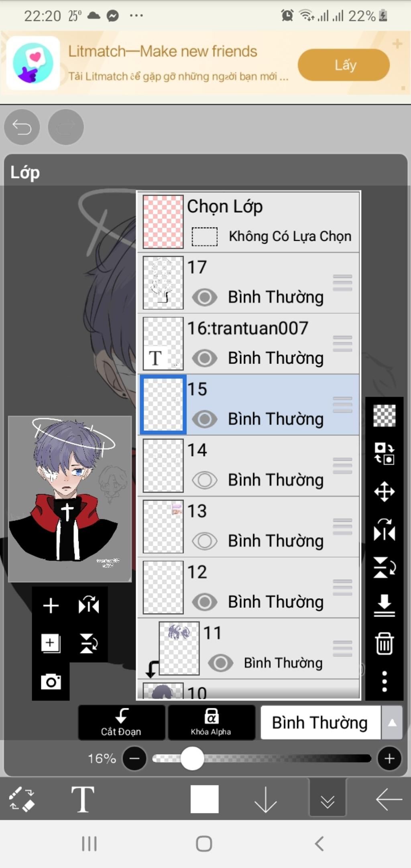Select layer 13 in the list
This screenshot has width=411, height=868.
(248, 527)
